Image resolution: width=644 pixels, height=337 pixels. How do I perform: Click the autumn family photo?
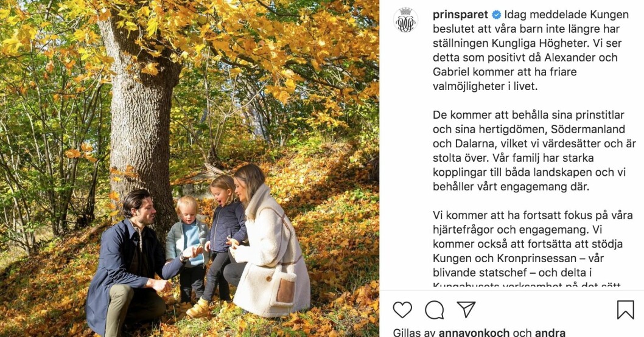point(189,168)
